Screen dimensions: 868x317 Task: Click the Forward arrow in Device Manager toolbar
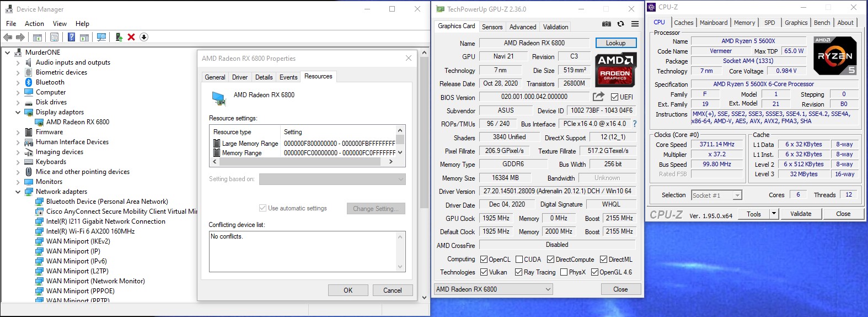point(20,37)
